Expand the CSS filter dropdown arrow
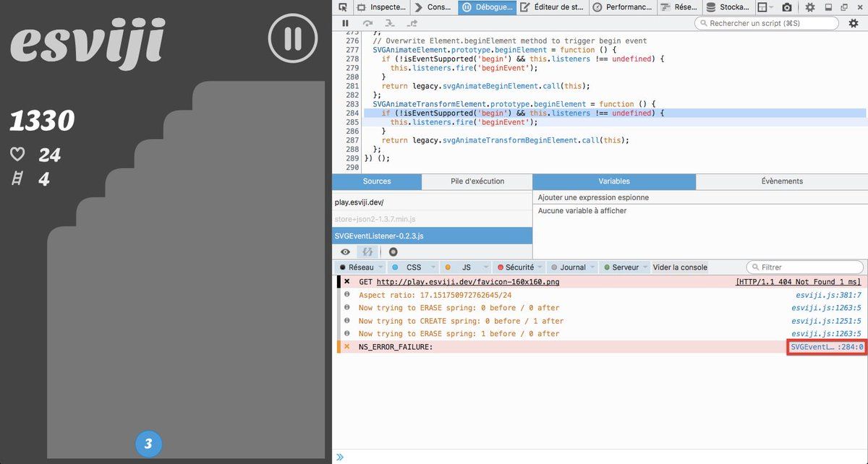This screenshot has height=464, width=868. point(433,267)
